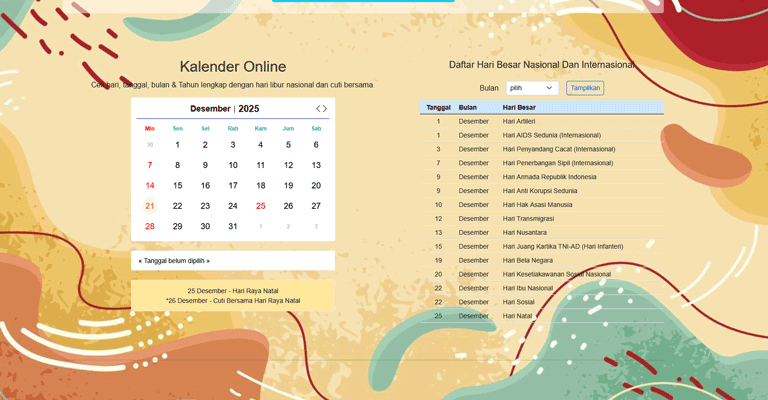Select the Hari Artileri row
768x400 pixels.
[519, 121]
